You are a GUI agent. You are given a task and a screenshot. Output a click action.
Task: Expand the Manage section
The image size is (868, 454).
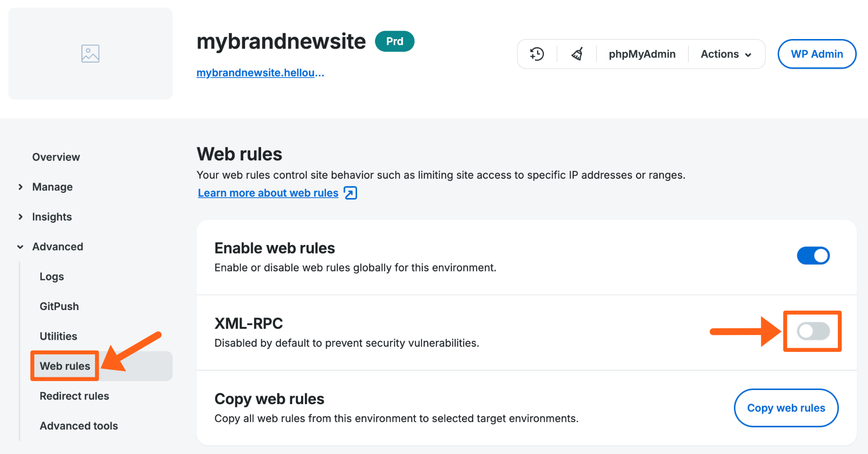pyautogui.click(x=52, y=187)
